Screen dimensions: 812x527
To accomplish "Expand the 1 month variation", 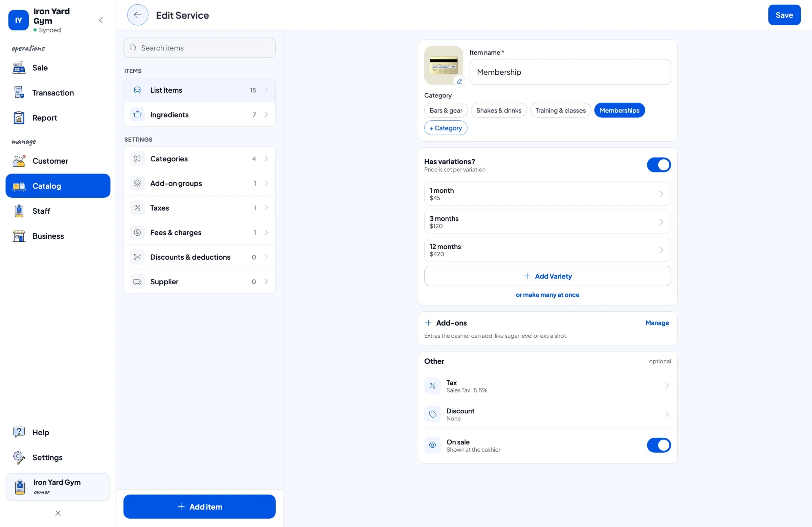I will coord(547,194).
